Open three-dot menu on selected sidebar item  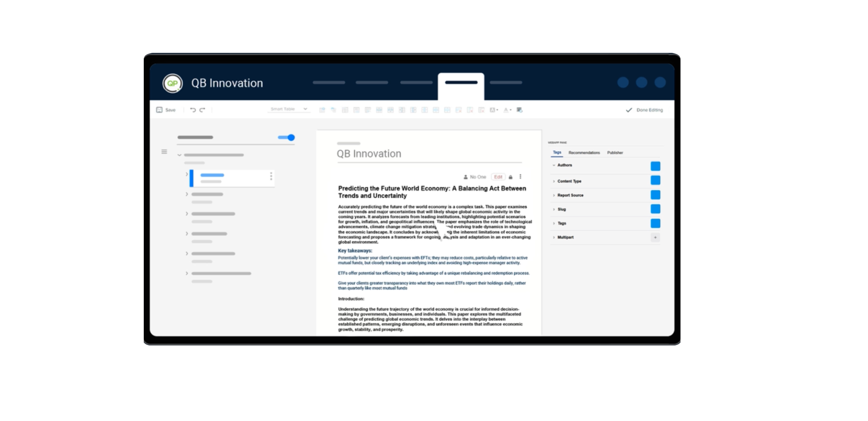[x=271, y=176]
